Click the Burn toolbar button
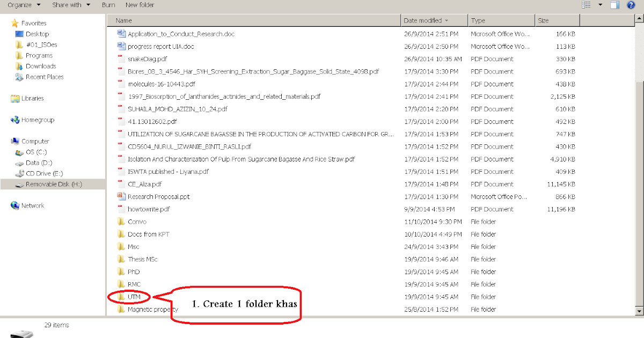 pos(108,5)
